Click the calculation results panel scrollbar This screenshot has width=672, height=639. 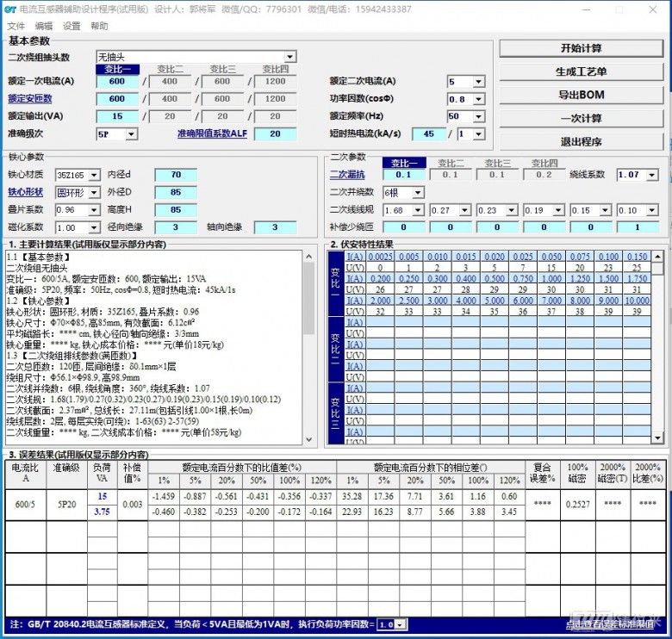(x=308, y=344)
